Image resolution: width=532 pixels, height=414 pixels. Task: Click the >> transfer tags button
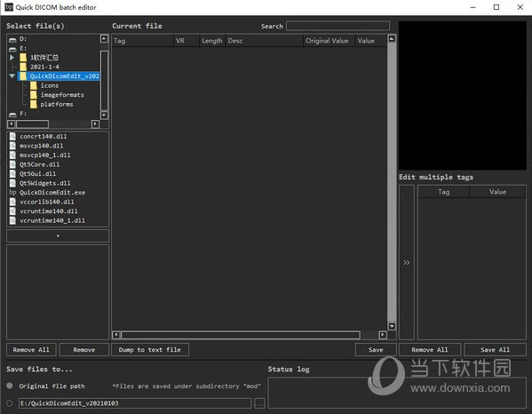407,262
